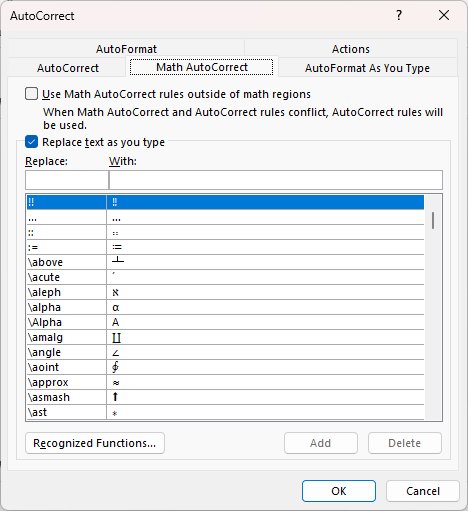Click the Add button
This screenshot has height=511, width=468.
pyautogui.click(x=321, y=443)
